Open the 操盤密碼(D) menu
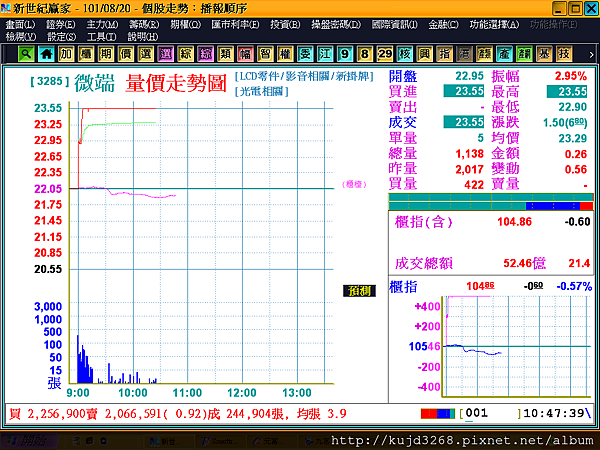The image size is (600, 450). point(336,25)
